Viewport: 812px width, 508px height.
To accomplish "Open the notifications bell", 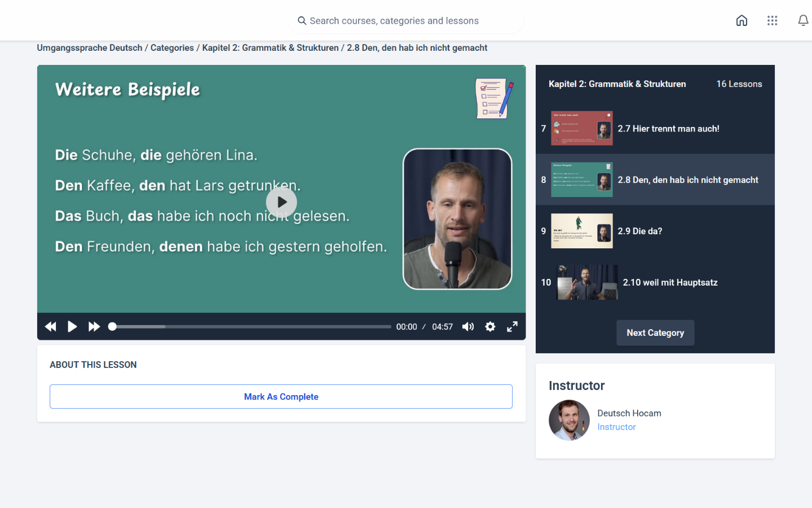I will 802,21.
